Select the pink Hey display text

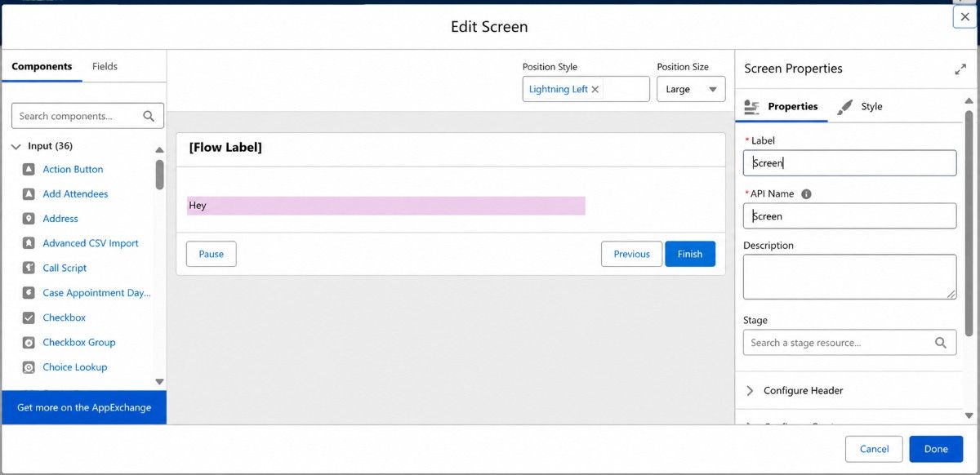385,206
